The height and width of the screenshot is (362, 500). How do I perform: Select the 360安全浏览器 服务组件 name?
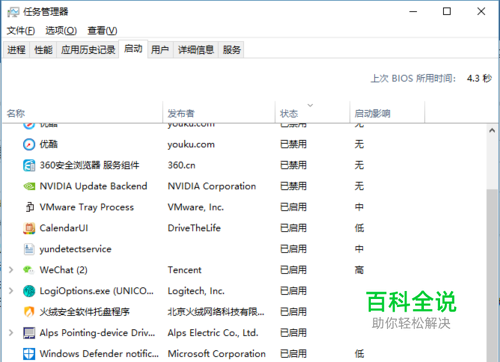pos(89,165)
